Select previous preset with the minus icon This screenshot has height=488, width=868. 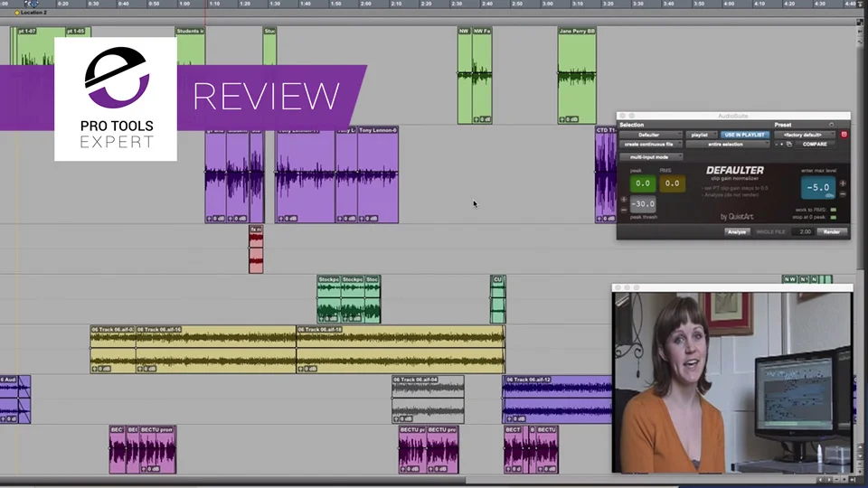[x=777, y=145]
